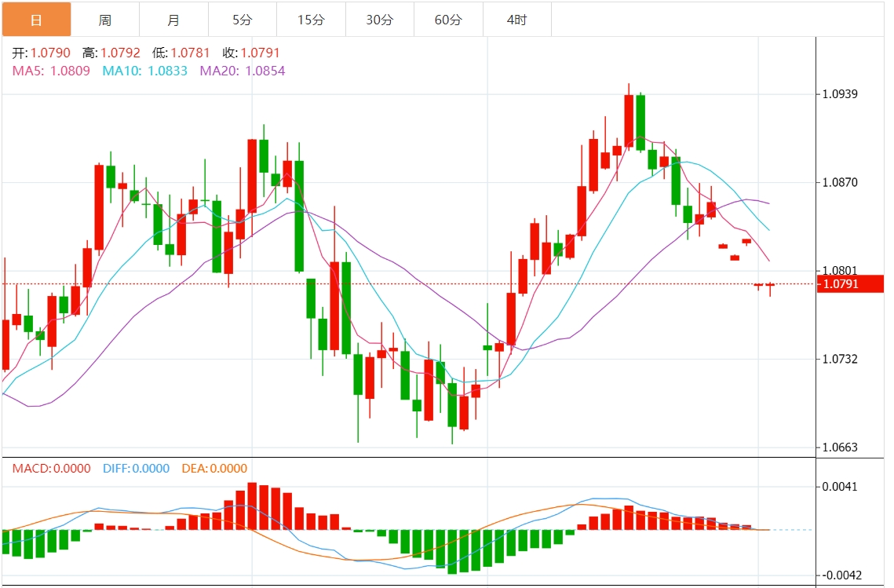Switch to the 4时 timeframe tab
Screen dimensions: 894x588
516,20
